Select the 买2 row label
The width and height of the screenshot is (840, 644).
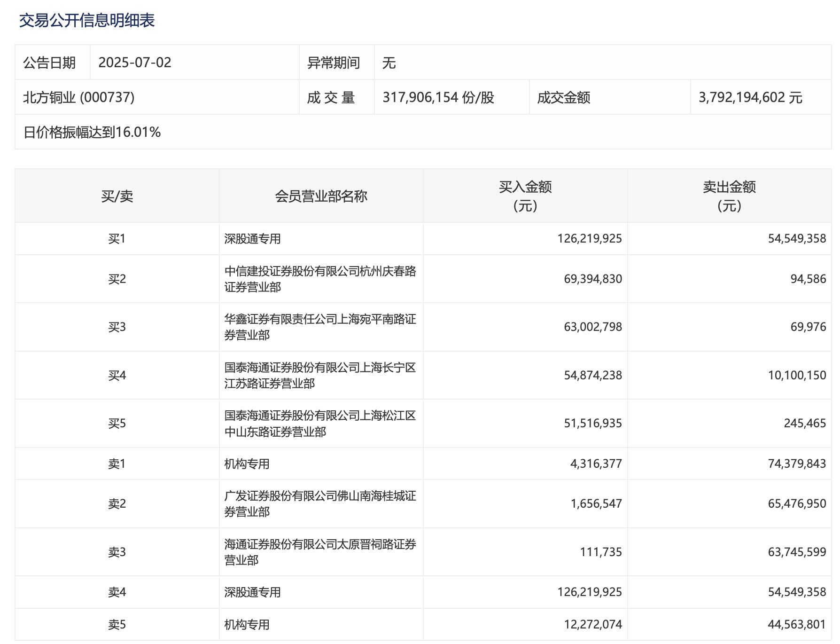click(117, 279)
